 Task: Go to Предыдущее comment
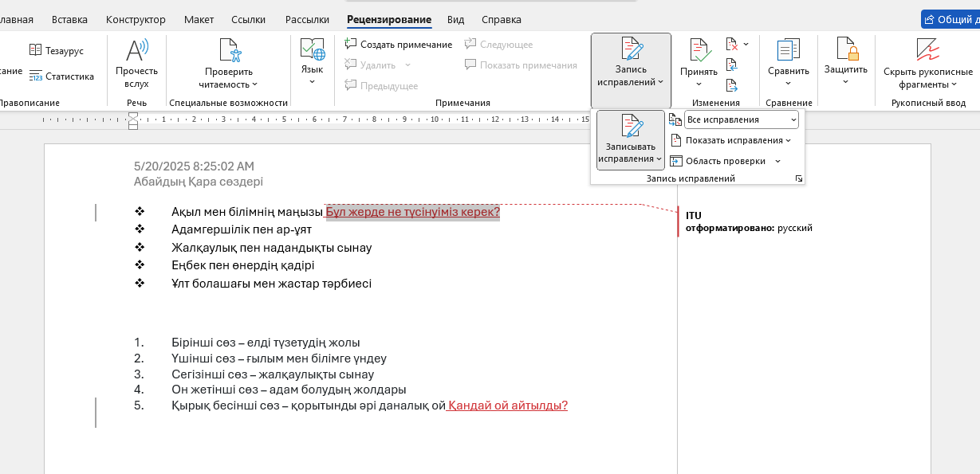(381, 85)
